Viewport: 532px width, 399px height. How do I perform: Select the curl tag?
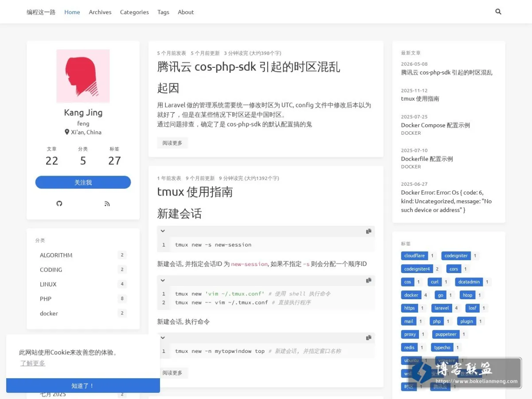pyautogui.click(x=434, y=282)
